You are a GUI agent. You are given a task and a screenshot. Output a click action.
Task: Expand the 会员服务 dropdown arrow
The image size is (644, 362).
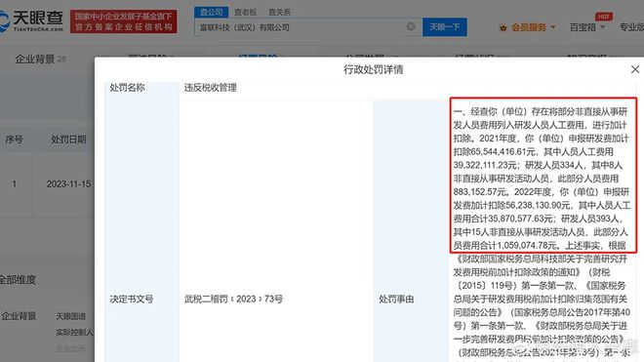click(553, 27)
